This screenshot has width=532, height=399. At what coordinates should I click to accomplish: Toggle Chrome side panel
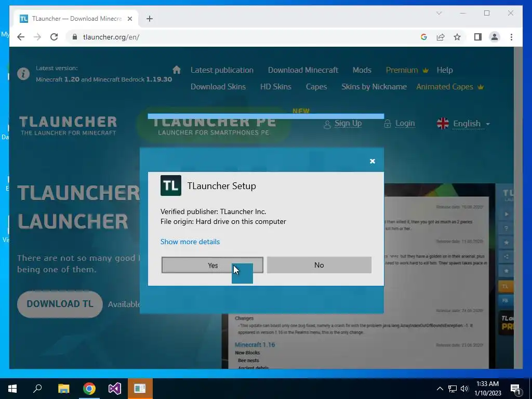(x=478, y=37)
